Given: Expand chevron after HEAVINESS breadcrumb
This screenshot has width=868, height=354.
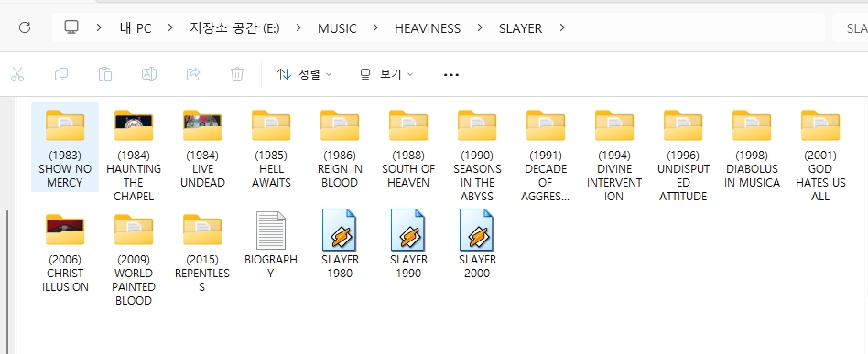Looking at the screenshot, I should click(x=480, y=27).
